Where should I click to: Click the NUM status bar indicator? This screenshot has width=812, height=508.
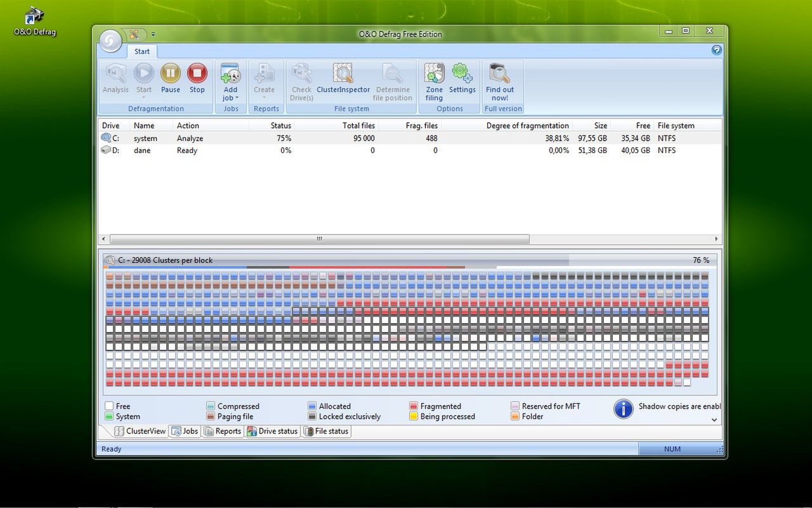[672, 449]
